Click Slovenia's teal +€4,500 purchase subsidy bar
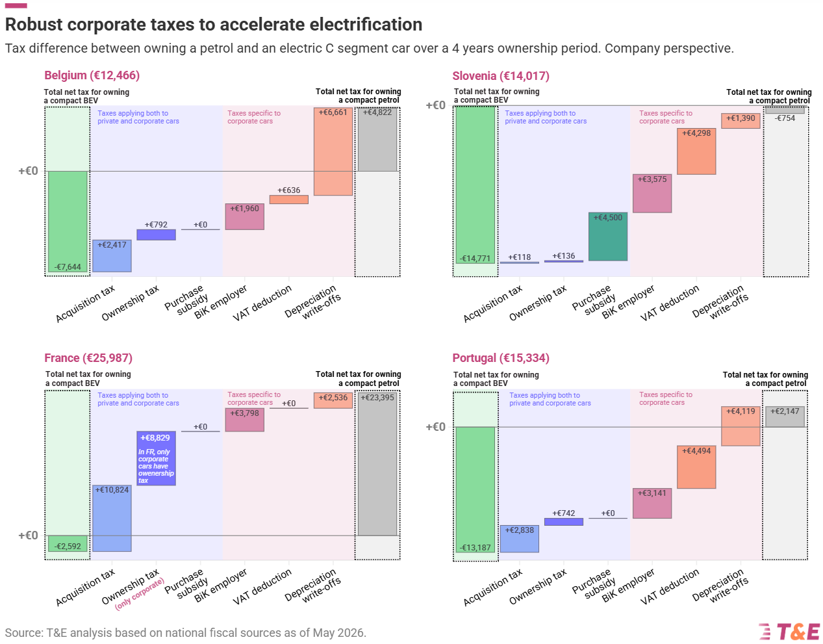Screen dimensions: 823x644 [608, 237]
